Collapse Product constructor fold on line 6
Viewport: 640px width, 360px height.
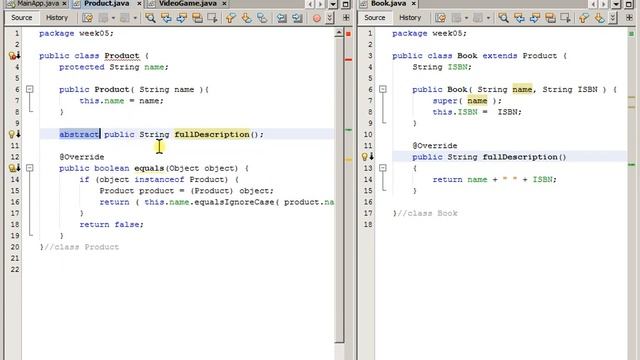(29, 89)
